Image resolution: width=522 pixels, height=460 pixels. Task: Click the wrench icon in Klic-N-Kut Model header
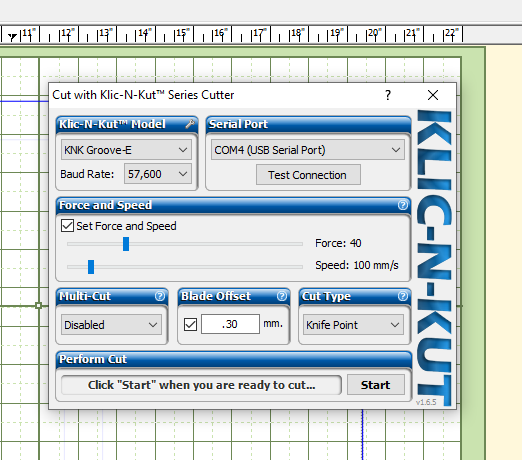point(190,124)
